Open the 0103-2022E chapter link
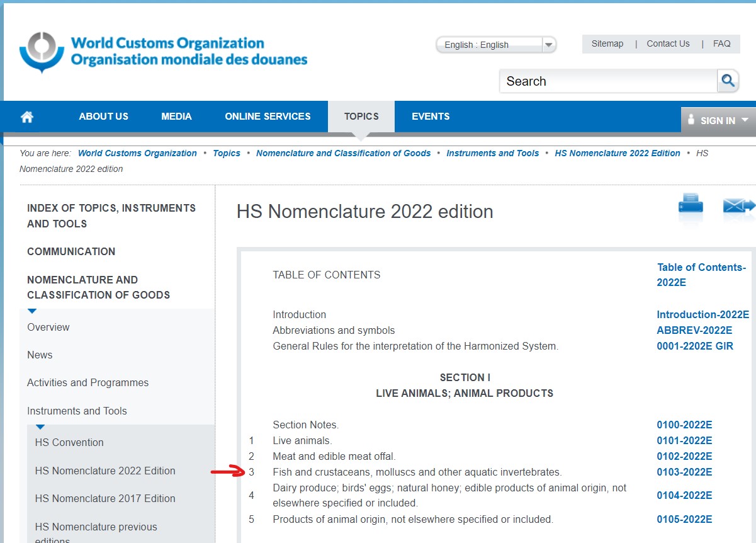 click(684, 472)
